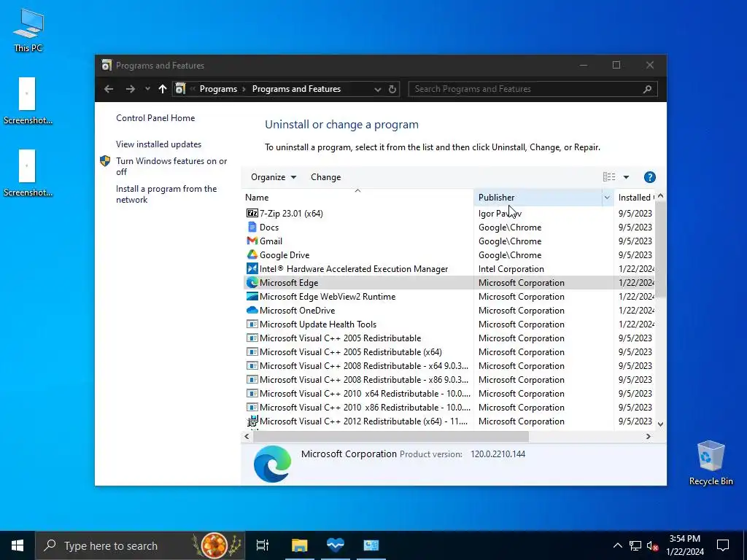Screen dimensions: 747x560
Task: Expand the address bar previous locations dropdown
Action: click(377, 89)
